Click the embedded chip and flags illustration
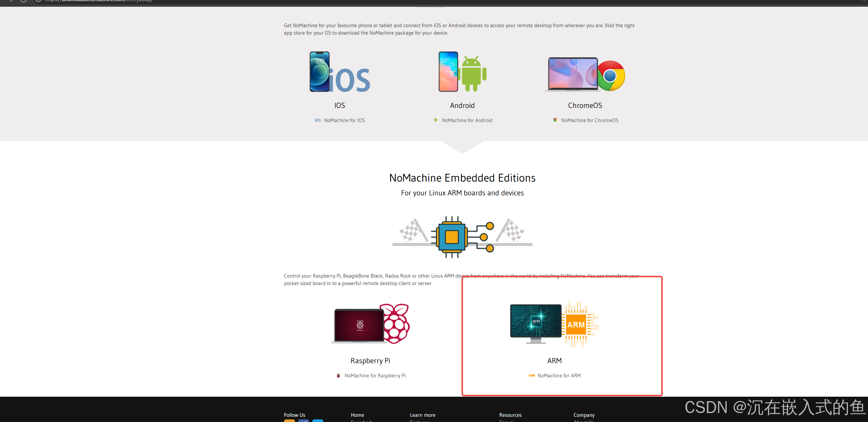This screenshot has width=868, height=422. click(462, 237)
